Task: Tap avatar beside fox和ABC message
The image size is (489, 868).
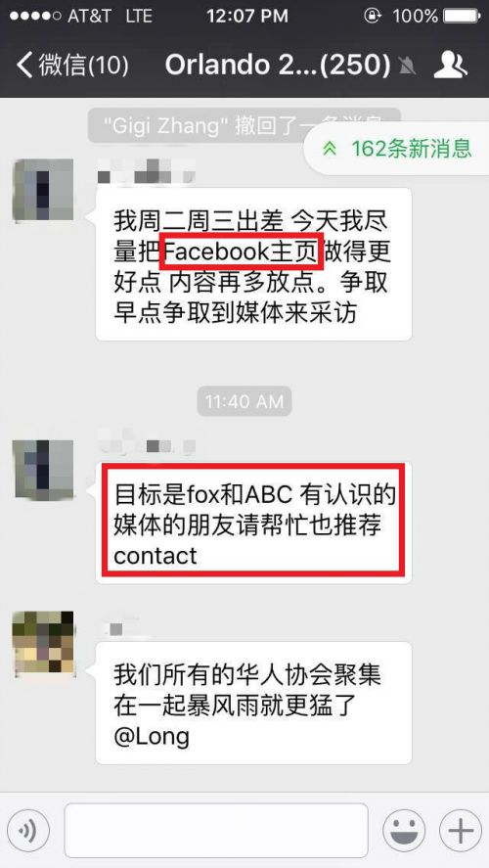Action: [x=43, y=471]
